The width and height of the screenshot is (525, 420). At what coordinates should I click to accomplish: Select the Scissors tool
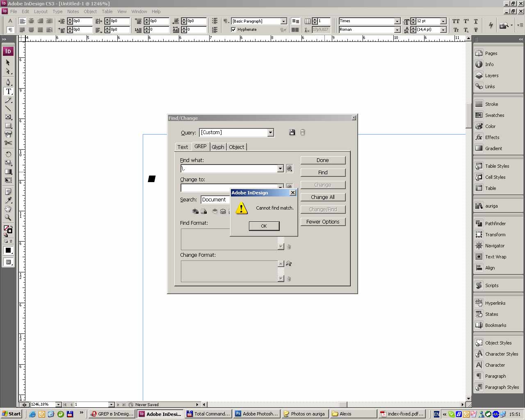pyautogui.click(x=8, y=143)
